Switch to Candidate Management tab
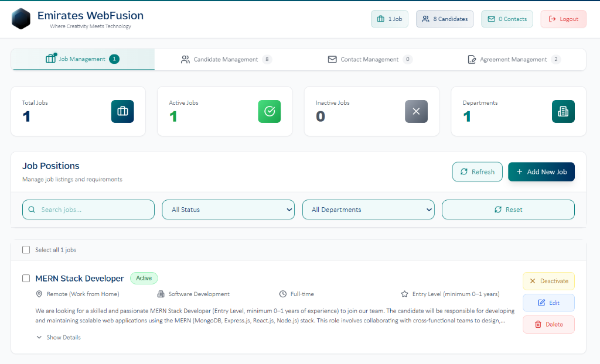The height and width of the screenshot is (364, 600). tap(226, 59)
